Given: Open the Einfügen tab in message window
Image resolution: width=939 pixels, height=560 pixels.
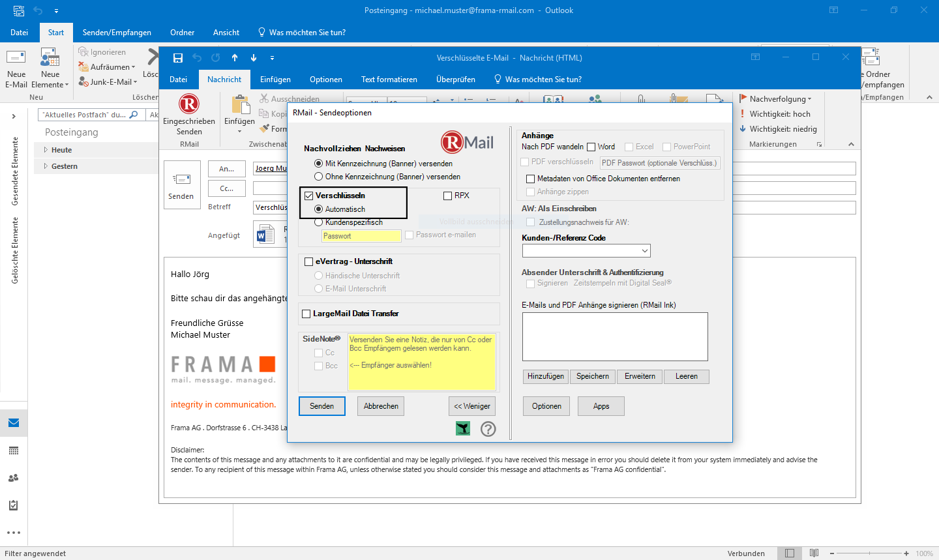Looking at the screenshot, I should click(x=275, y=80).
